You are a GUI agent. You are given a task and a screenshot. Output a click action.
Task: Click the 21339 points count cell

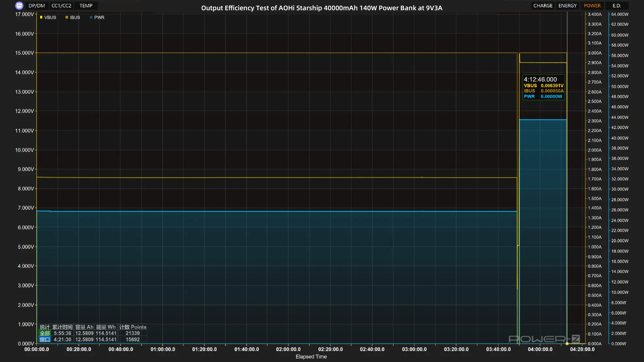132,333
